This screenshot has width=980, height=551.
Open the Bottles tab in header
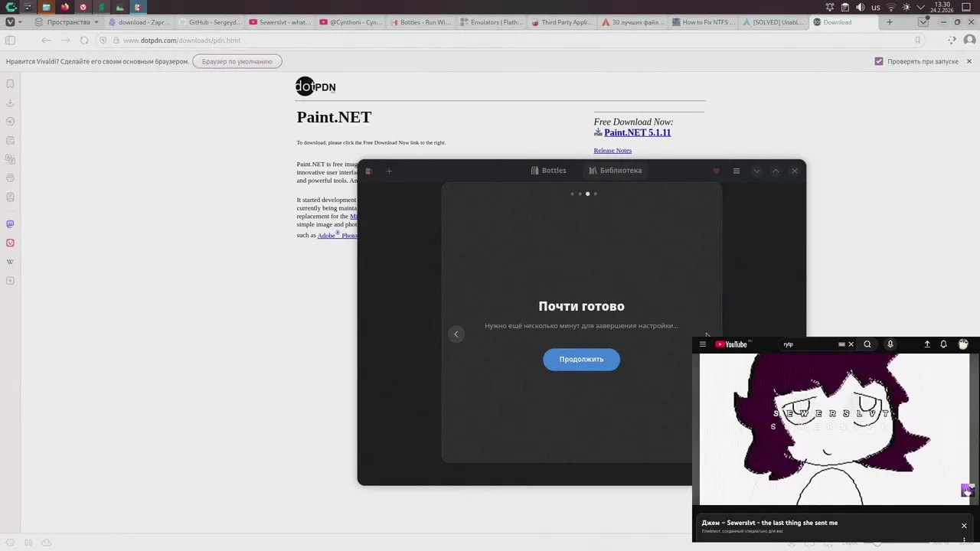pos(548,171)
